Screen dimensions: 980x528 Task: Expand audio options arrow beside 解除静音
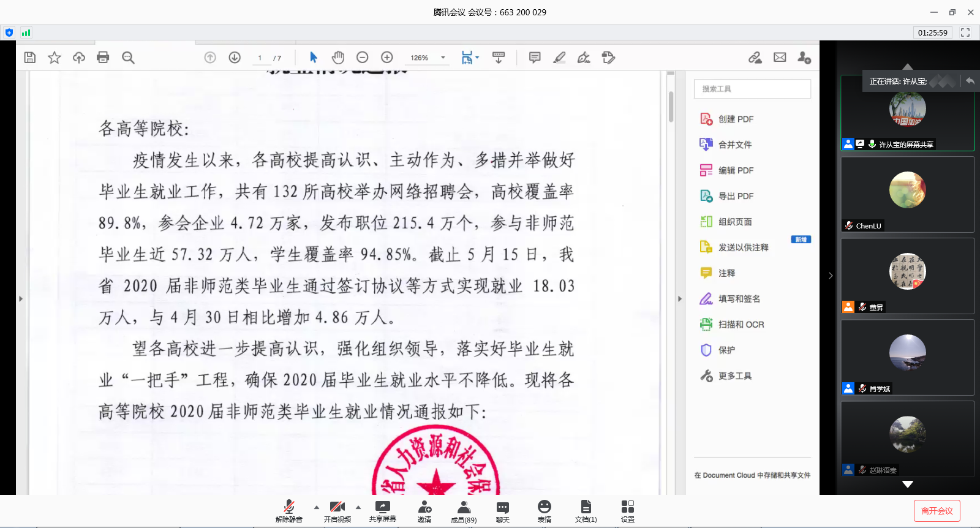coord(317,507)
